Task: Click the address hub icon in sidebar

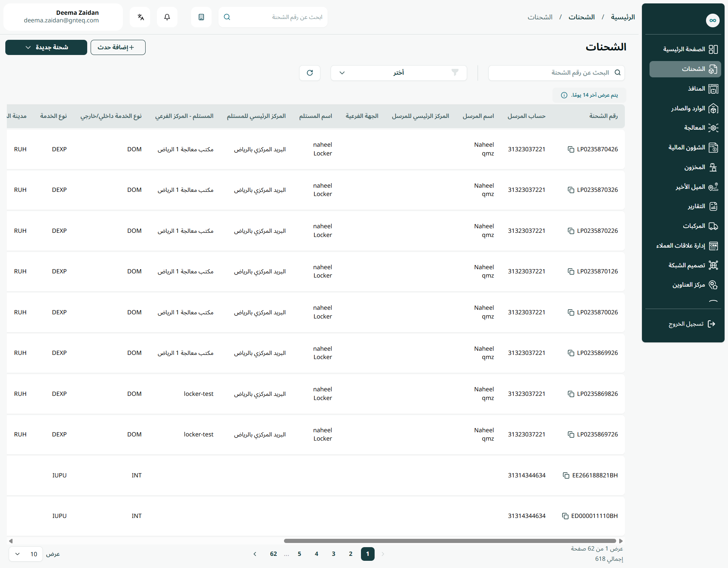Action: click(x=713, y=285)
